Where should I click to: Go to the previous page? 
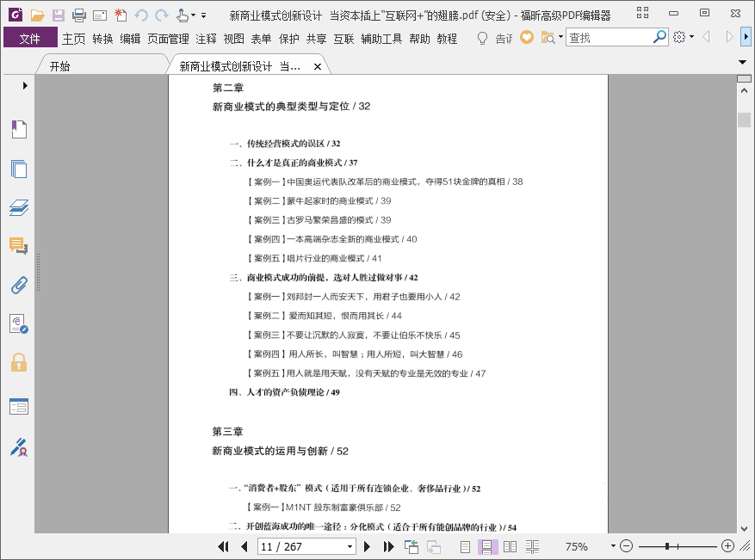click(244, 546)
